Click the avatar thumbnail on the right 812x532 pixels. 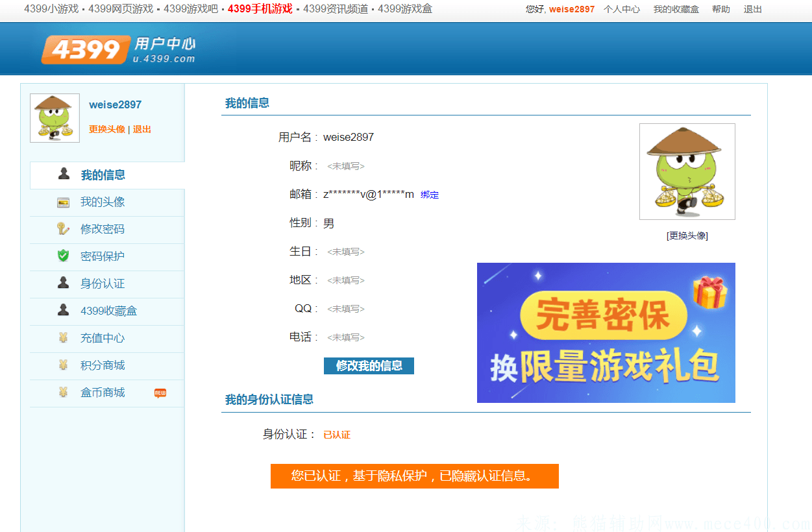pos(687,171)
